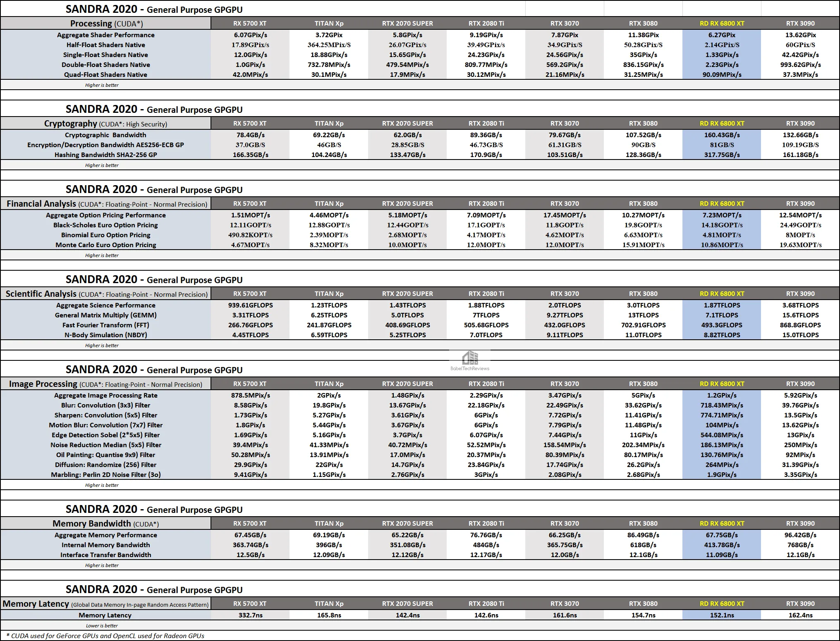This screenshot has width=840, height=641.
Task: Click the Sharpen: Convolution (5x5) Filter label
Action: click(106, 415)
